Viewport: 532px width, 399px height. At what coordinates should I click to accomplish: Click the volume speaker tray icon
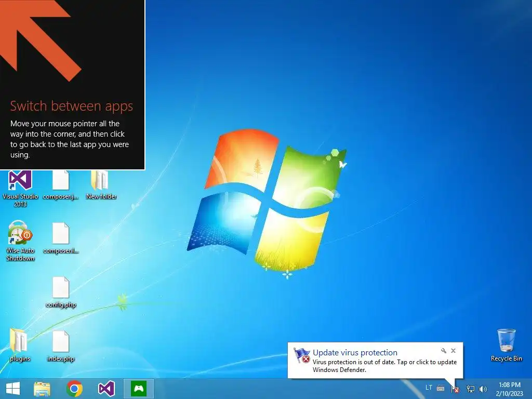(x=483, y=389)
